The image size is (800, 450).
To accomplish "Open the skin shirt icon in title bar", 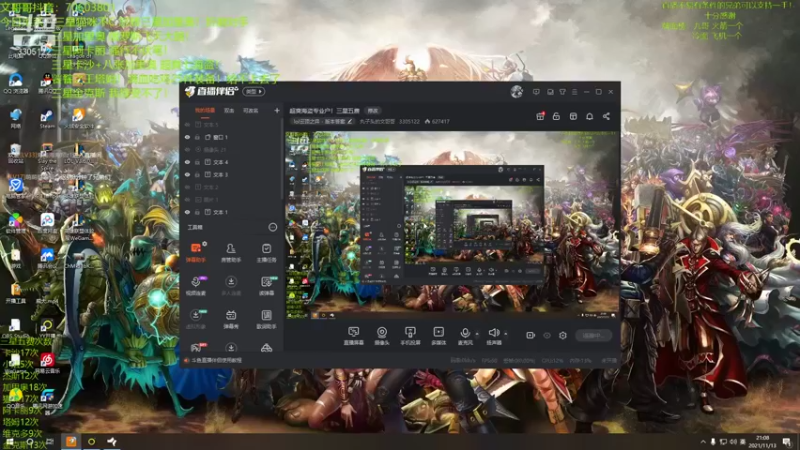I will click(562, 92).
